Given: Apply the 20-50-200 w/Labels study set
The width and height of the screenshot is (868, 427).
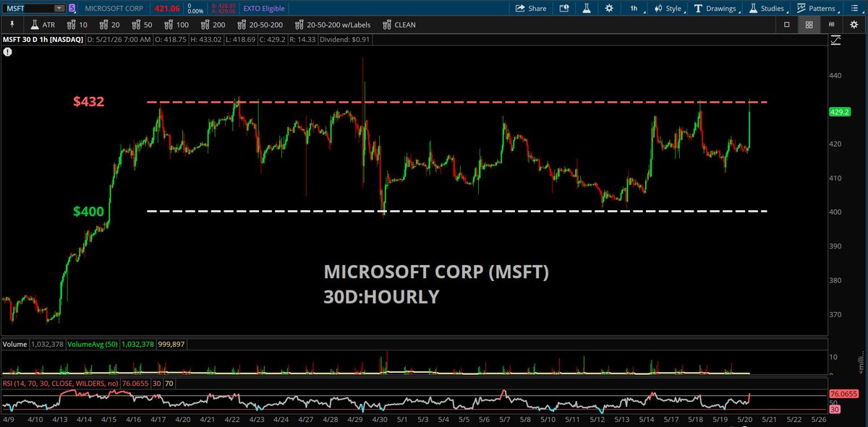Looking at the screenshot, I should point(332,25).
